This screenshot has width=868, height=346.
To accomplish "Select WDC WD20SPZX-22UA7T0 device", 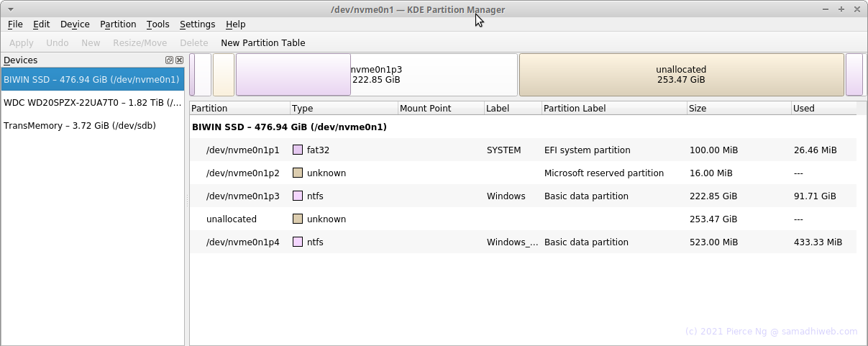I will click(x=93, y=103).
